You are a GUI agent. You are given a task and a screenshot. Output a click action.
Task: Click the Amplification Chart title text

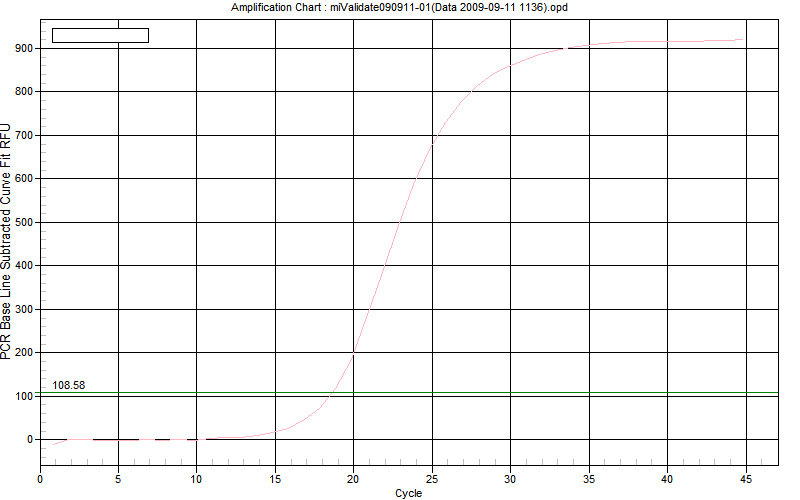[399, 7]
